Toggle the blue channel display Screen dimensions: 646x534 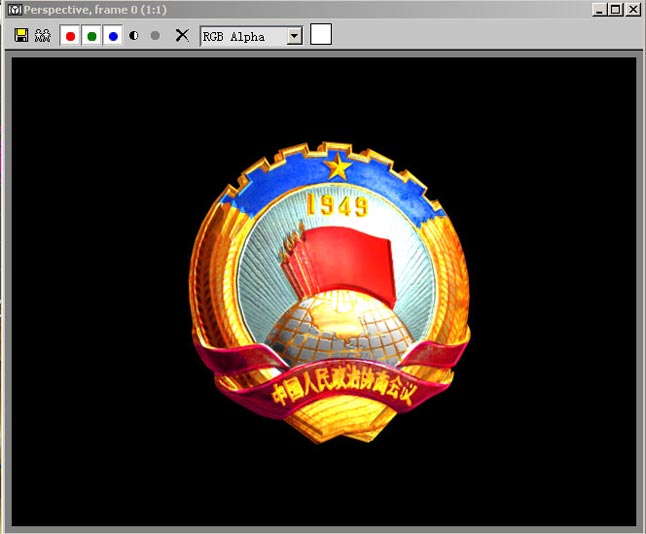[113, 36]
